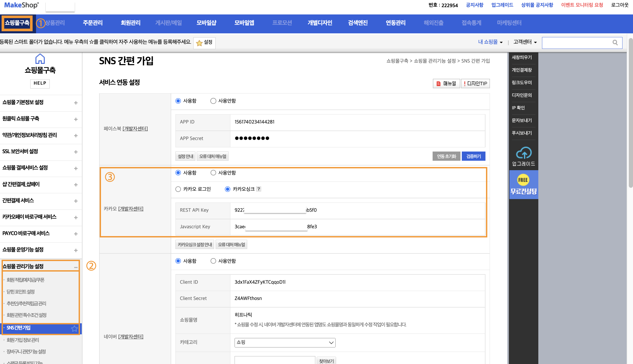Open the 카카오 개발자센터 link
Image resolution: width=633 pixels, height=364 pixels.
pos(131,209)
